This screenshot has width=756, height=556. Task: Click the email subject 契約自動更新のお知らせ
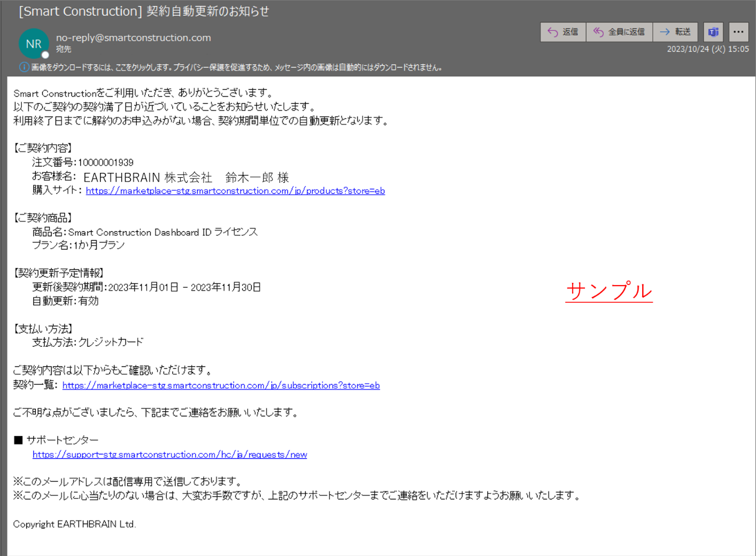click(208, 11)
